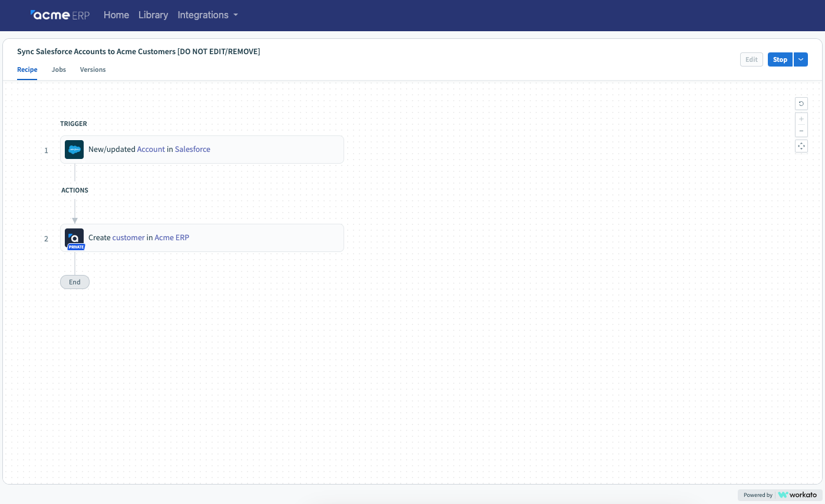Open the Account object link in step 1
Image resolution: width=825 pixels, height=504 pixels.
[x=151, y=149]
